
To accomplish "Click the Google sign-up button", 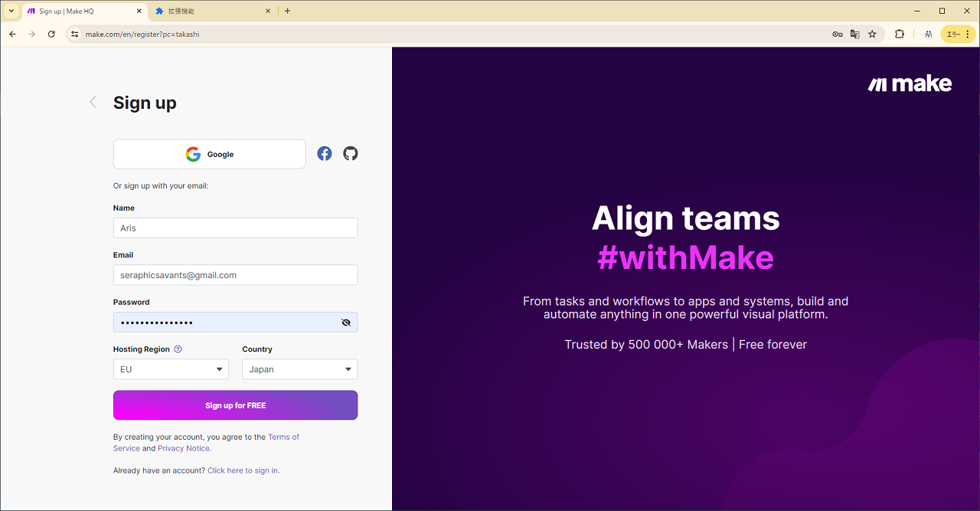I will 209,154.
